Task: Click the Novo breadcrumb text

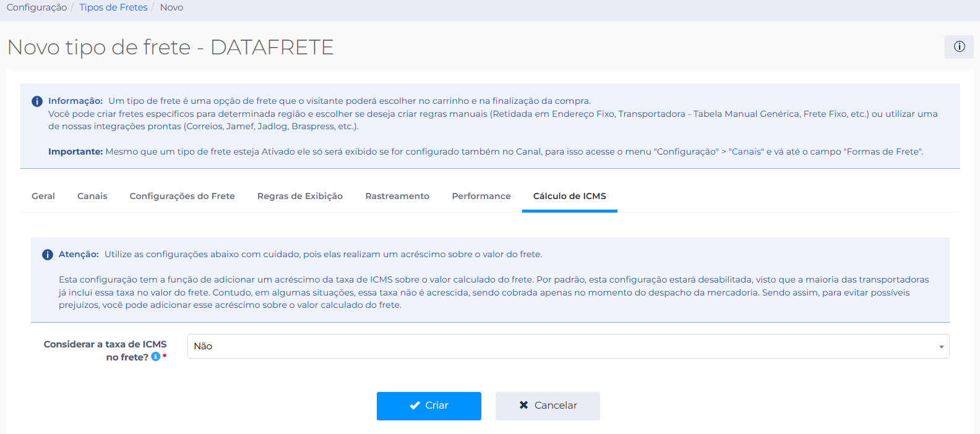Action: (171, 7)
